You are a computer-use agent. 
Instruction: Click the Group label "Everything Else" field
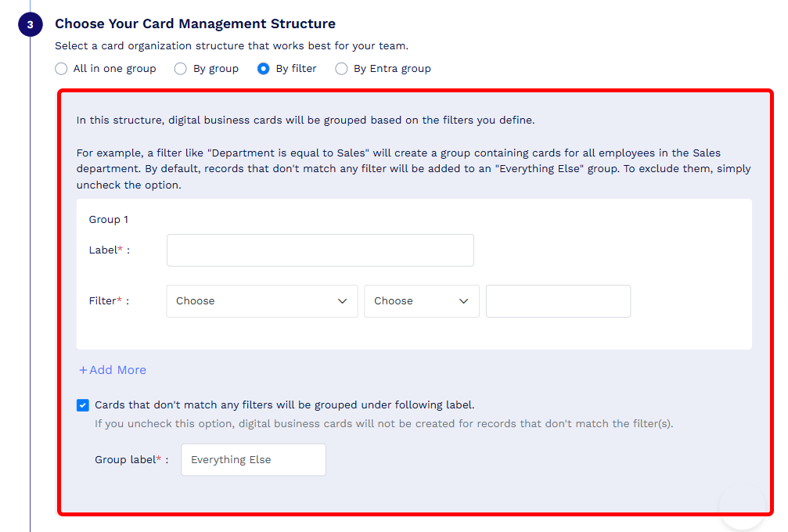pyautogui.click(x=254, y=460)
